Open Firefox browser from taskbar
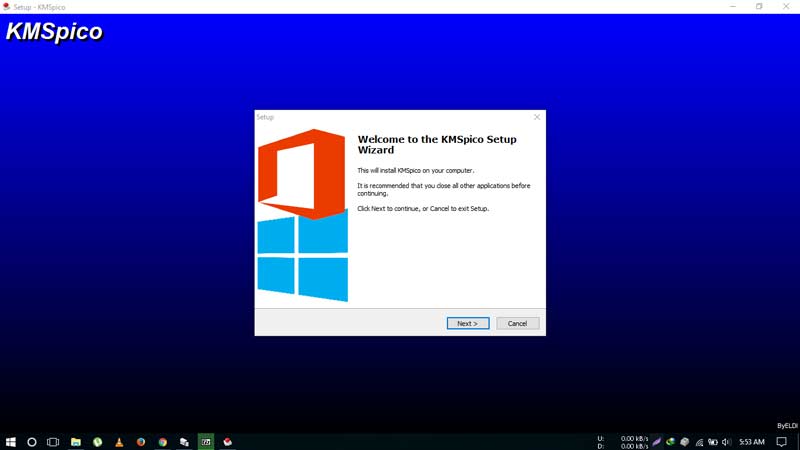Viewport: 800px width, 450px height. pyautogui.click(x=141, y=442)
